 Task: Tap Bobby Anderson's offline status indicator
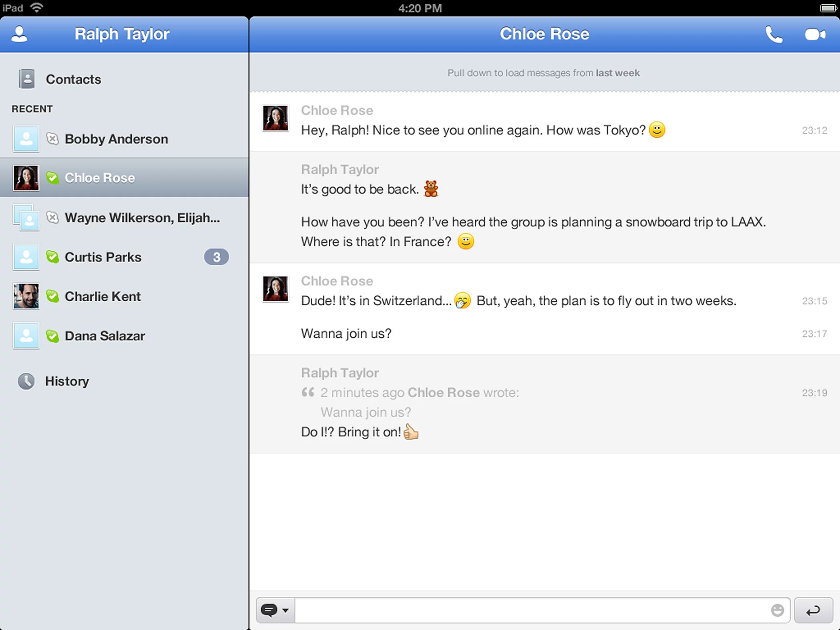pyautogui.click(x=53, y=139)
